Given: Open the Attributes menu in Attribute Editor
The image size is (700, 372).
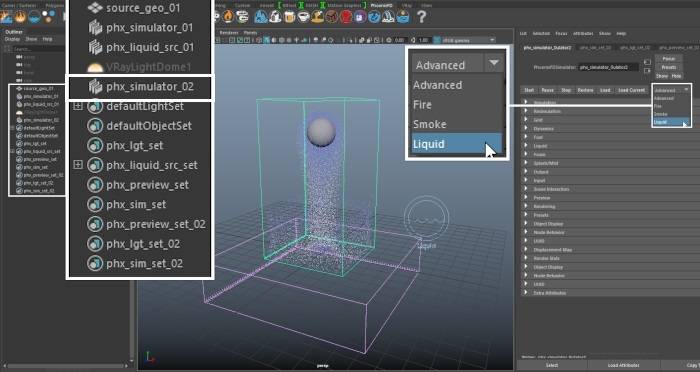Looking at the screenshot, I should point(583,33).
